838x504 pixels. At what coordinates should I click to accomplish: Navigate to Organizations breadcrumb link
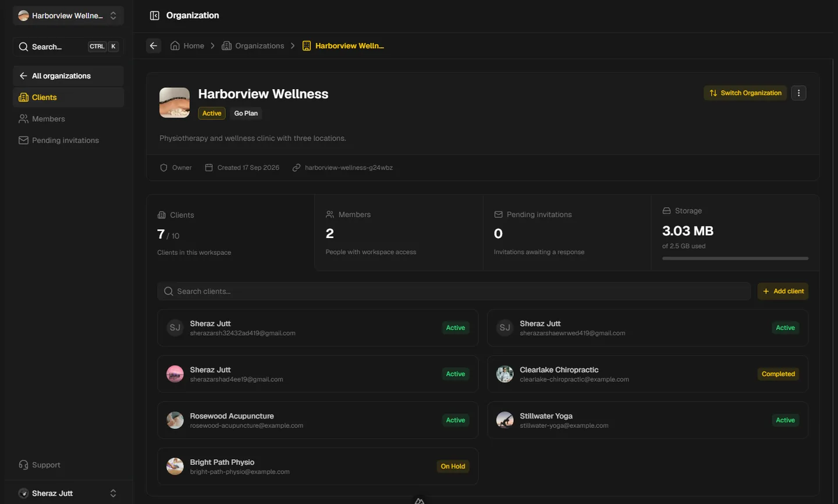coord(253,46)
